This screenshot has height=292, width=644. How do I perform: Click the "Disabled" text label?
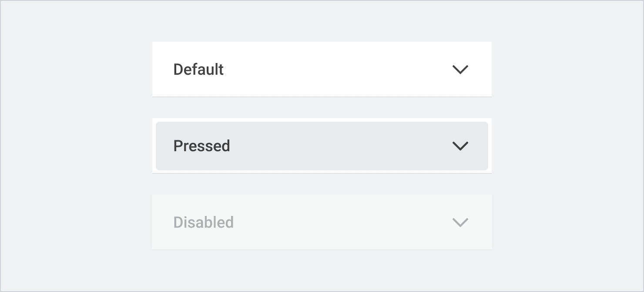coord(203,222)
